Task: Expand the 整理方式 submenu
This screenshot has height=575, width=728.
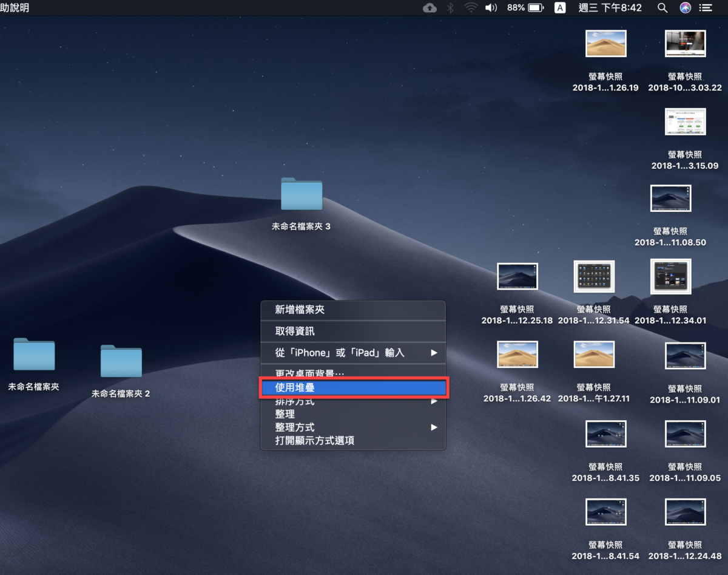Action: pos(353,427)
